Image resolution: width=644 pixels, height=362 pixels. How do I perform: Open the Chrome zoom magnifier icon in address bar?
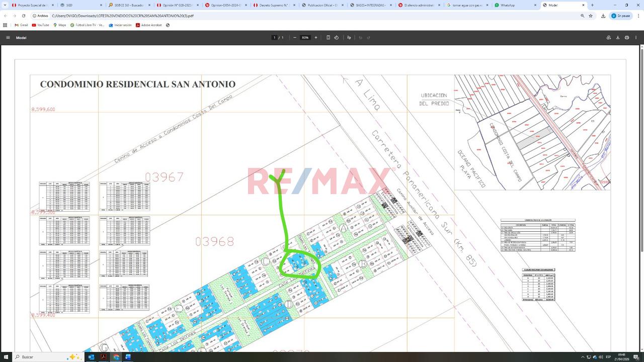(x=583, y=16)
